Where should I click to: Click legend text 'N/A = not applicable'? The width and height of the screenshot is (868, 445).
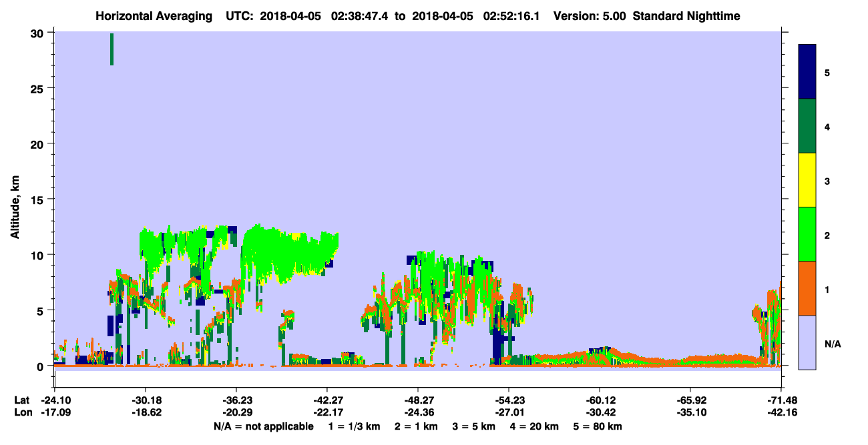tap(263, 426)
